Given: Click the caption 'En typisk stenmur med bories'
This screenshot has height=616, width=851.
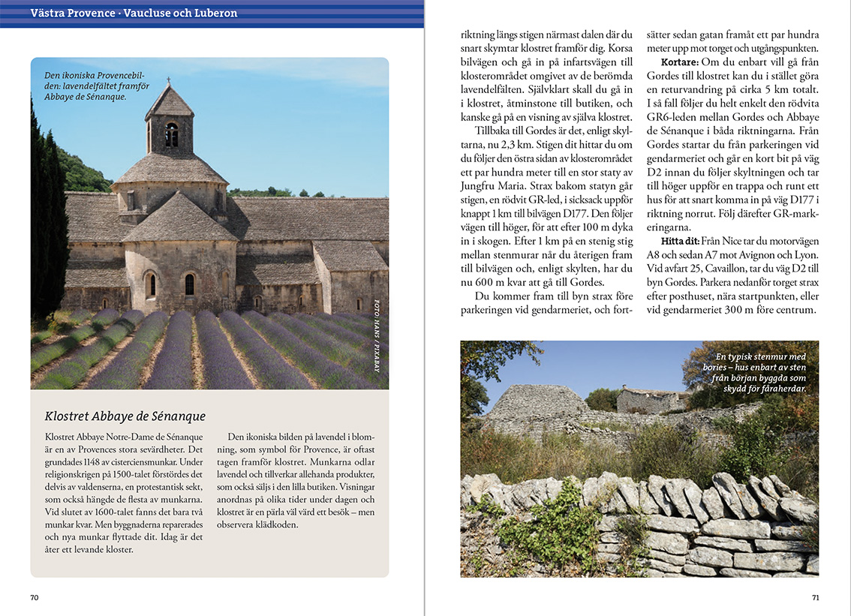Looking at the screenshot, I should tap(759, 373).
